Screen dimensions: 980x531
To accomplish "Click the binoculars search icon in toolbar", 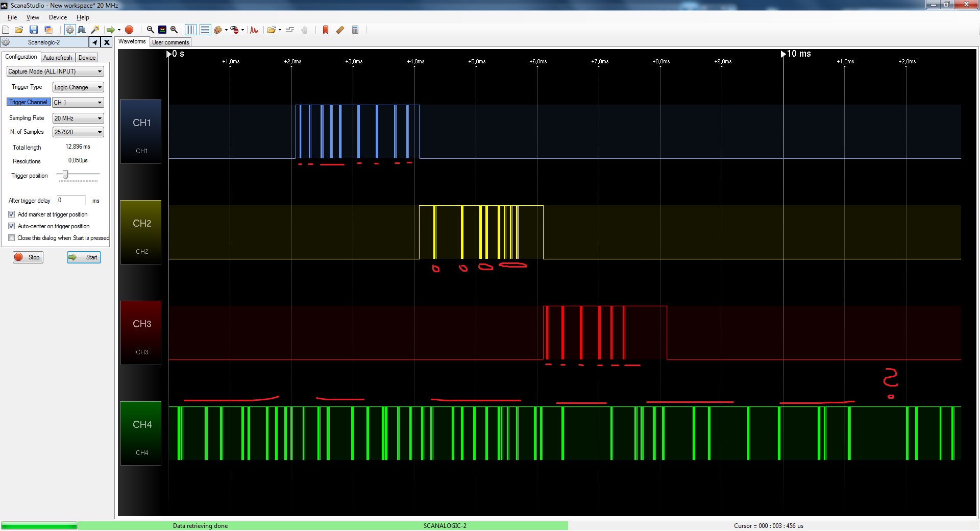I will (x=82, y=30).
